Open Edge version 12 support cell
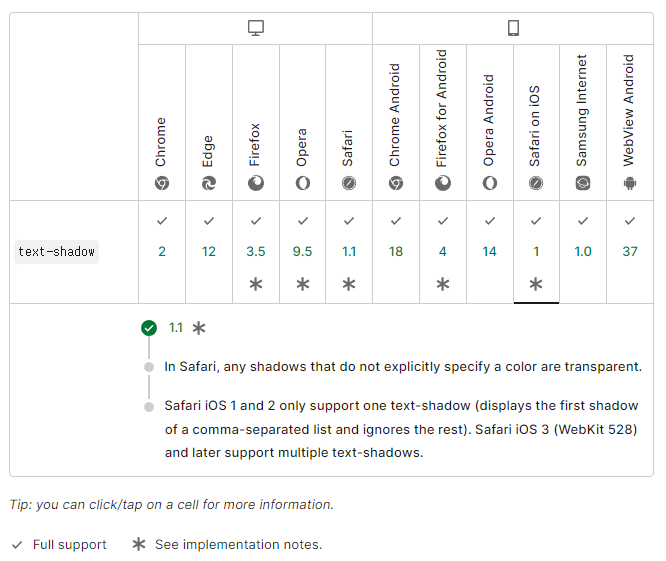This screenshot has width=666, height=561. pyautogui.click(x=209, y=252)
